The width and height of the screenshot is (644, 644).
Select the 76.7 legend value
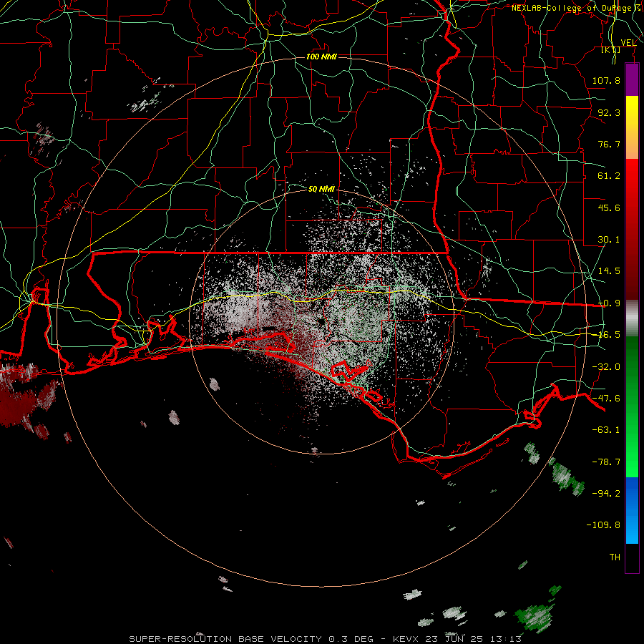[x=609, y=144]
